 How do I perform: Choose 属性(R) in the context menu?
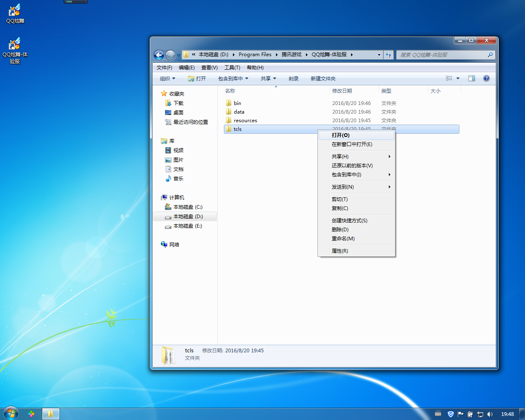[356, 251]
